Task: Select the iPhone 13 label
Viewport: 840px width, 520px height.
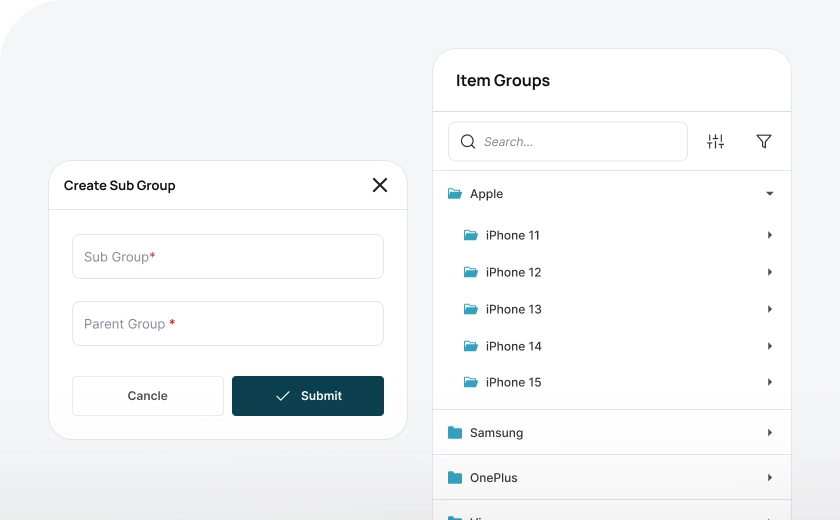Action: click(513, 309)
